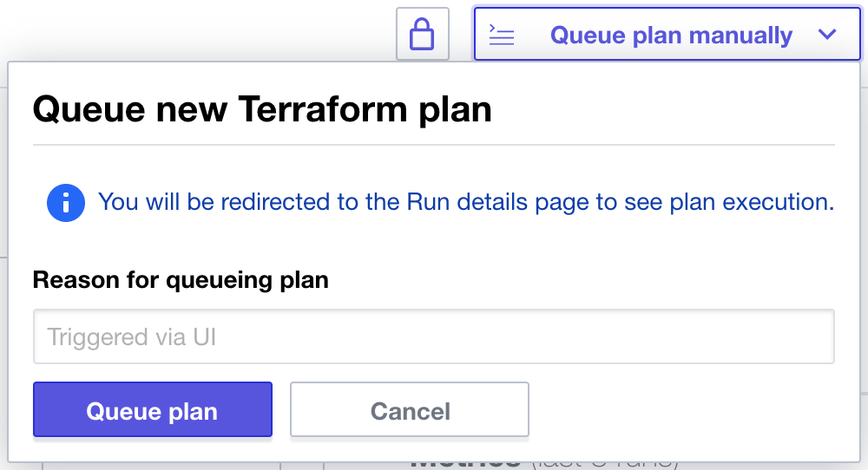Image resolution: width=868 pixels, height=470 pixels.
Task: Click the Queue plan button
Action: [x=153, y=409]
